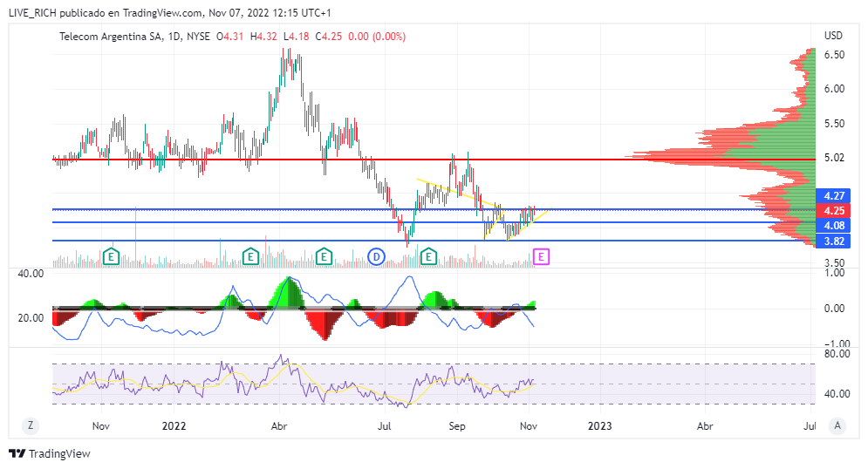The width and height of the screenshot is (868, 469).
Task: Select the 4.27 blue price label
Action: tap(833, 196)
